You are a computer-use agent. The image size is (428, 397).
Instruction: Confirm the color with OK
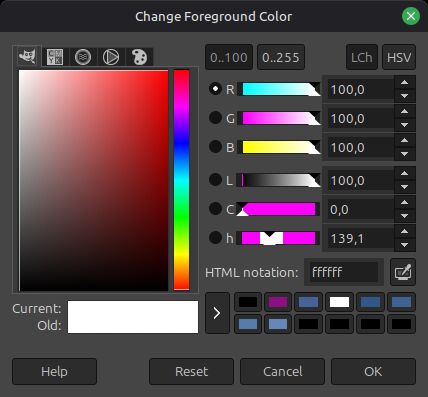click(373, 371)
